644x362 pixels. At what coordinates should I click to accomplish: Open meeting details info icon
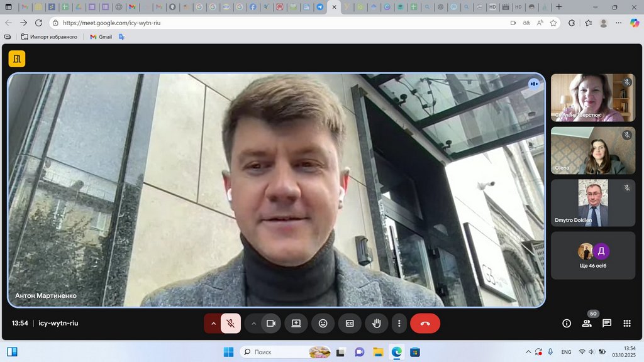[x=567, y=323]
